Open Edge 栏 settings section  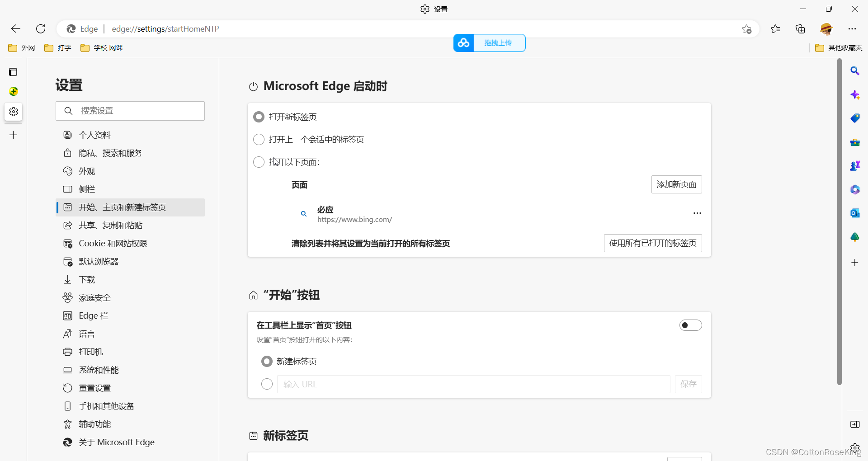[130, 315]
